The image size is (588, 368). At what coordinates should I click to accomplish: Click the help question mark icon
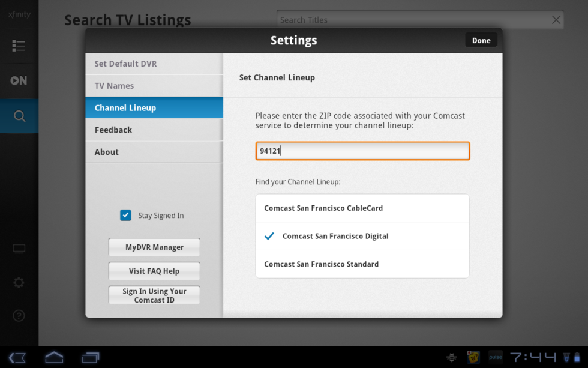[19, 315]
